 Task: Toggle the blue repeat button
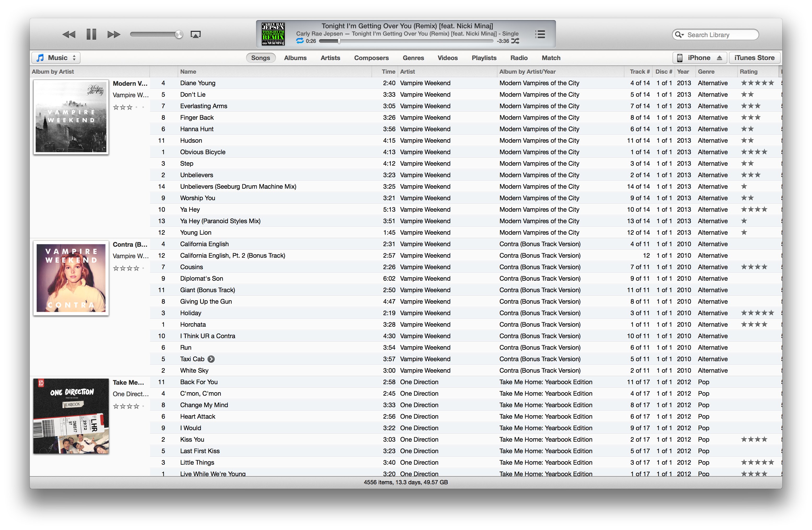(300, 41)
